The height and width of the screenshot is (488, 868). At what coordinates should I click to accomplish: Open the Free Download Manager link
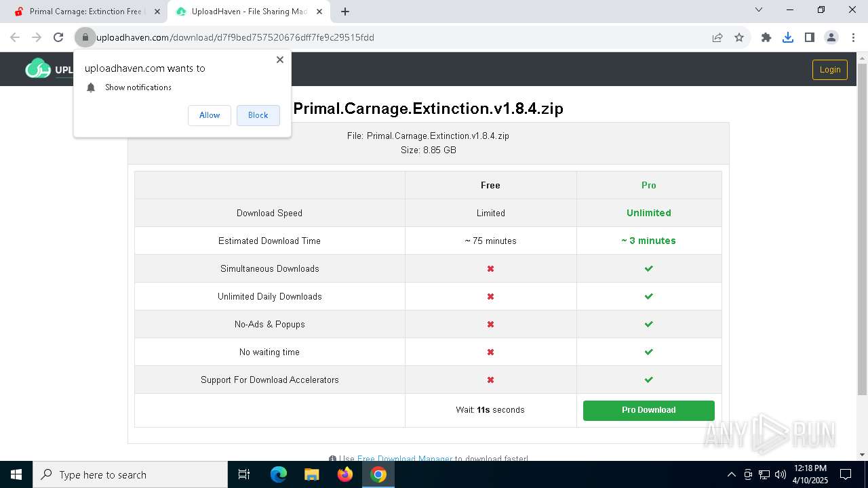[x=404, y=459]
